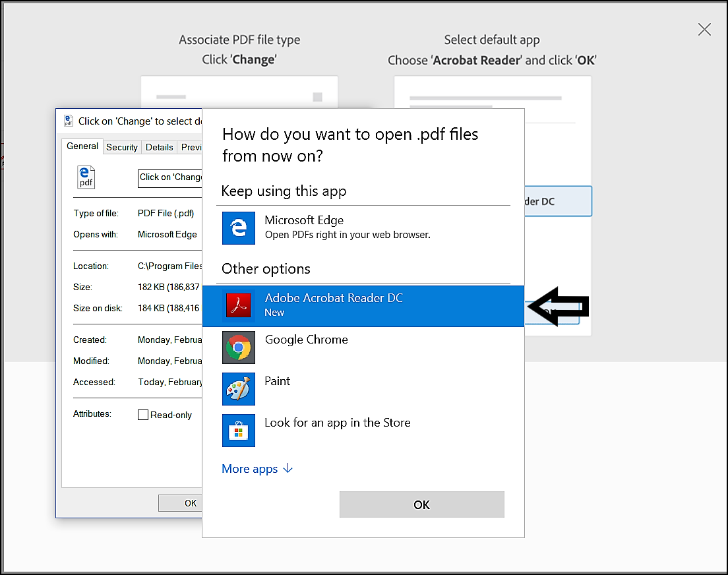This screenshot has height=575, width=728.
Task: Click the '182 KB' size value
Action: pos(169,287)
